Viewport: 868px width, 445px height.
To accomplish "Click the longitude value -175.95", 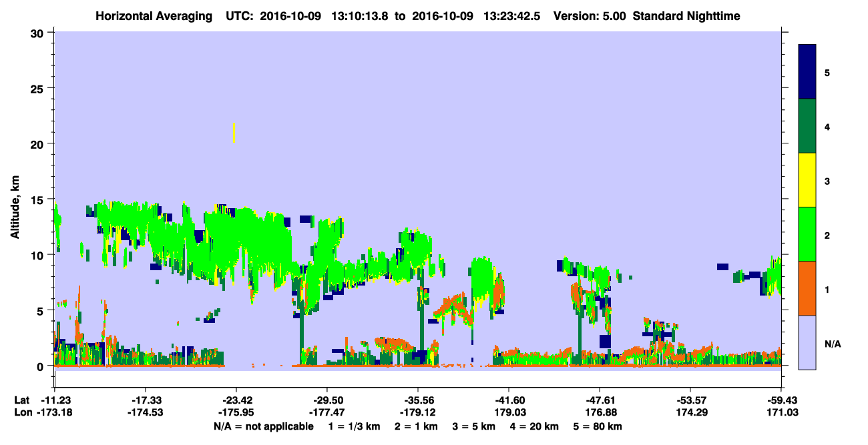I will click(x=235, y=413).
